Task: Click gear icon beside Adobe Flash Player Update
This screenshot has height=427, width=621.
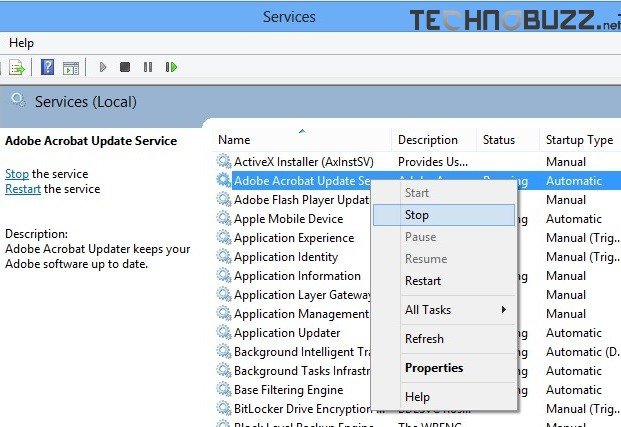Action: [x=224, y=199]
